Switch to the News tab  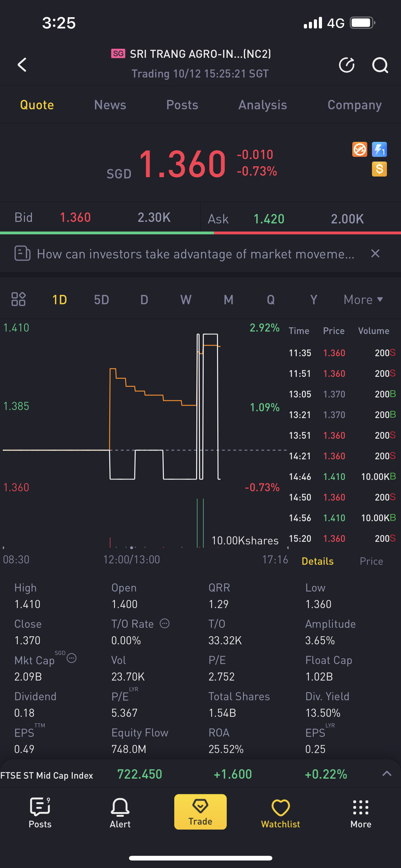click(110, 105)
